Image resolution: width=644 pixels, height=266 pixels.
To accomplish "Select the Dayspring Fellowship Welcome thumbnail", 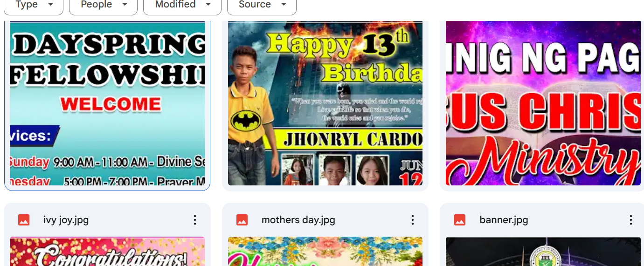I will 107,103.
